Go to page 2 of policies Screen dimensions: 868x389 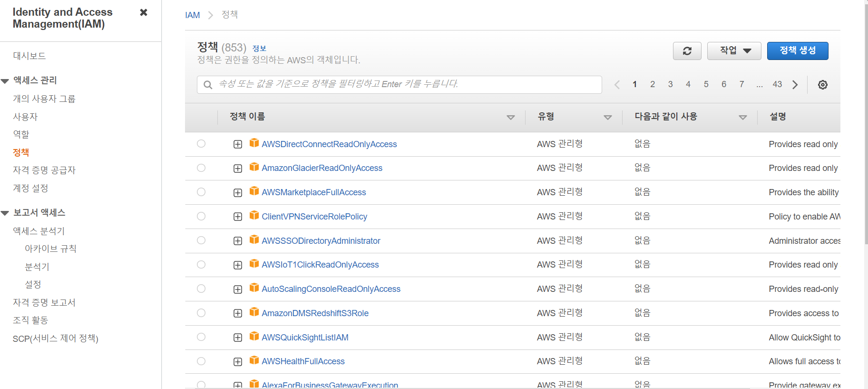pyautogui.click(x=653, y=84)
